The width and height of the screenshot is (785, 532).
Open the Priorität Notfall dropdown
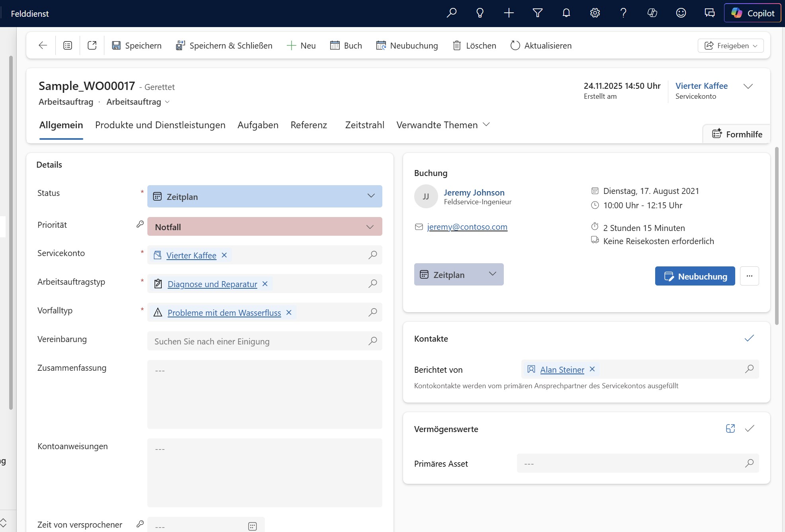pos(370,227)
